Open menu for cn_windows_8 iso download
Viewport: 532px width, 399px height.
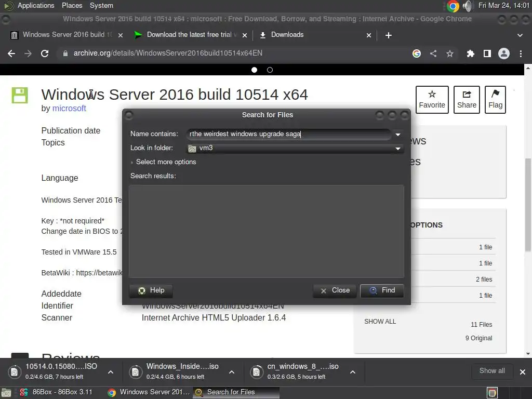(353, 372)
